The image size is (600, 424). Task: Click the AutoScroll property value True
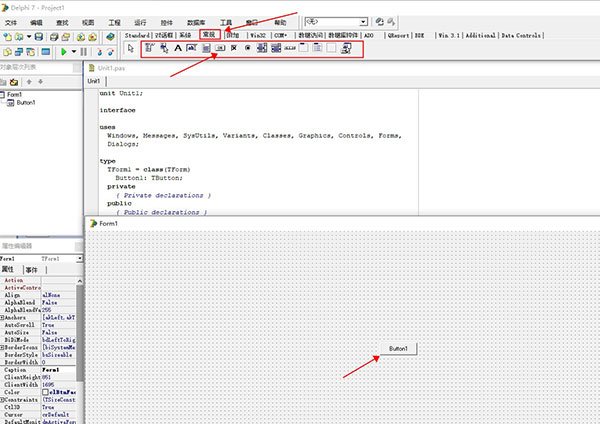click(59, 325)
